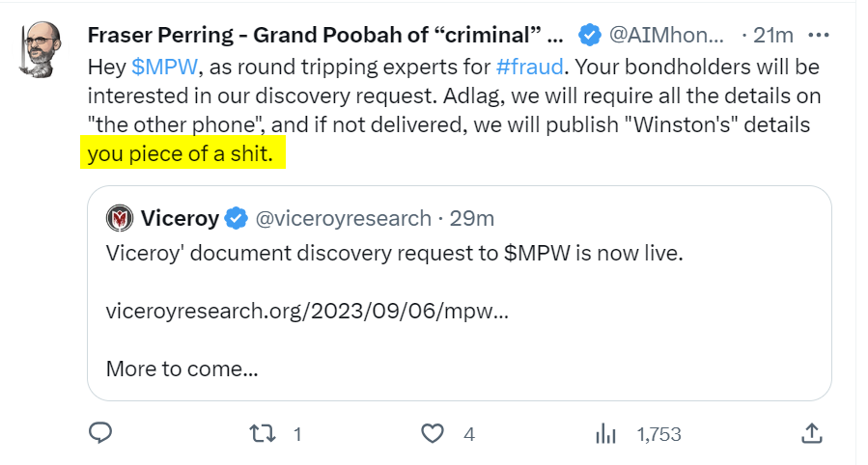Click the @AIMhon... username handle

pyautogui.click(x=664, y=36)
